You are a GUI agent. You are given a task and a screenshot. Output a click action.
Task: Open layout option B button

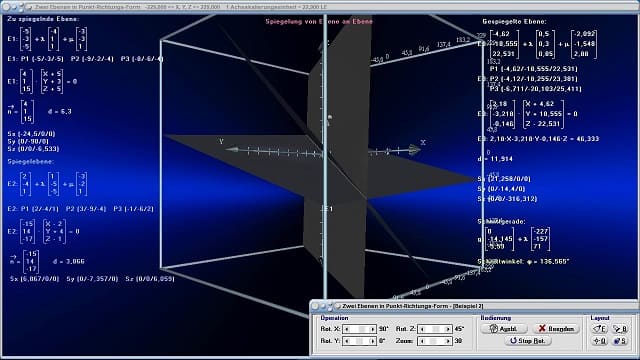coord(620,329)
